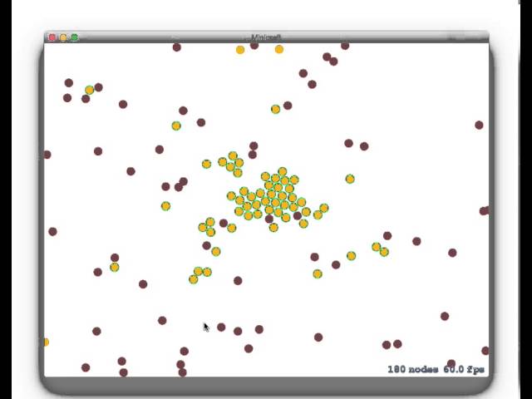The width and height of the screenshot is (532, 399).
Task: Select the lone green-ringed yellow node right of the central cluster
Action: [350, 179]
